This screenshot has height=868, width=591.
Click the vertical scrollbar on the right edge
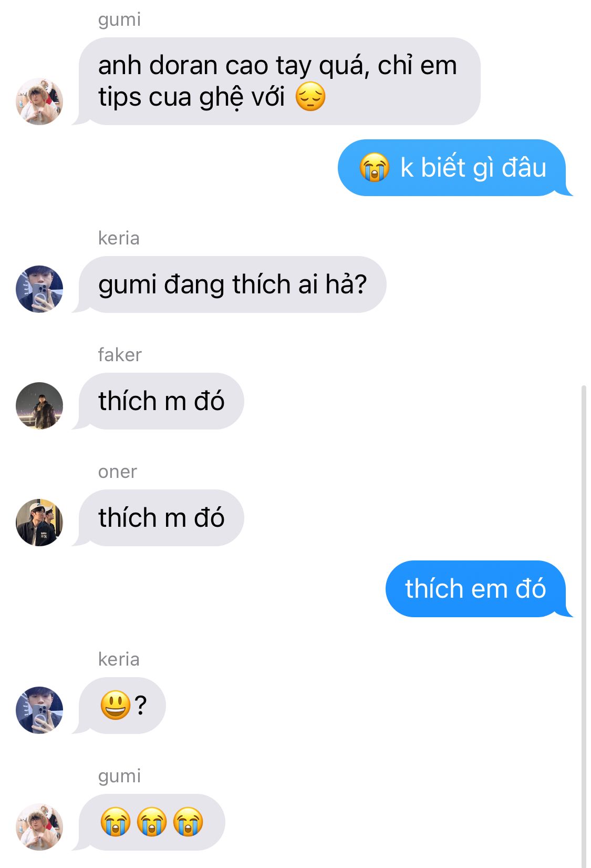point(584,626)
